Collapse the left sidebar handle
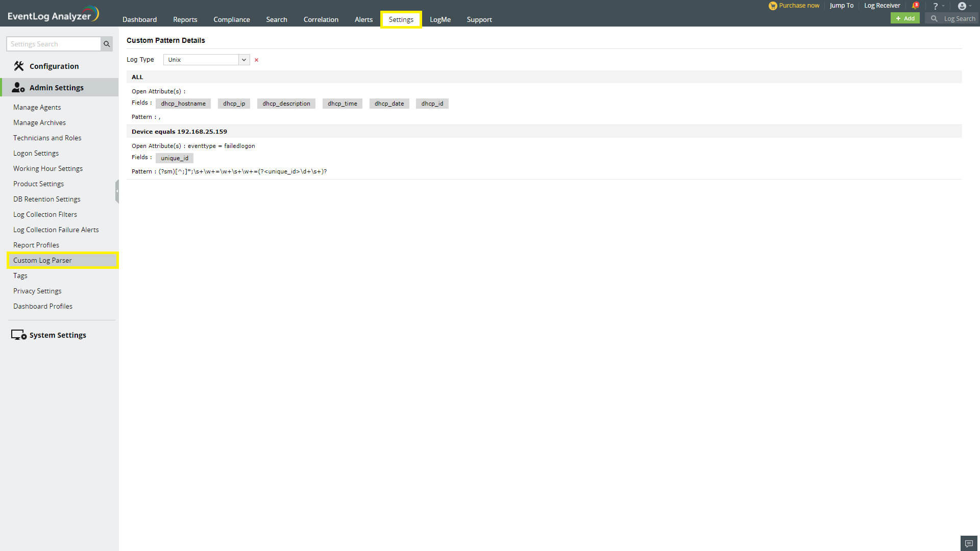The image size is (980, 551). coord(117,191)
